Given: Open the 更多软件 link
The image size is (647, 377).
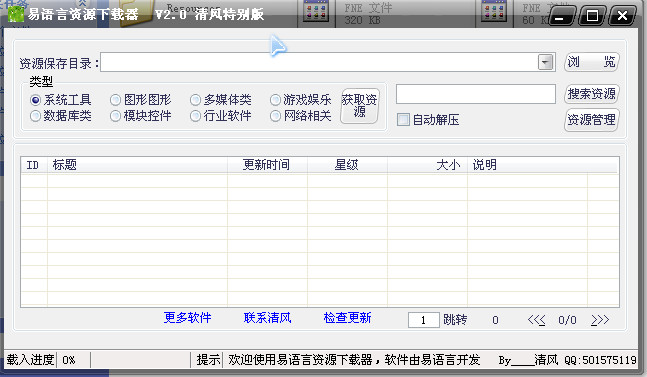Looking at the screenshot, I should point(187,318).
